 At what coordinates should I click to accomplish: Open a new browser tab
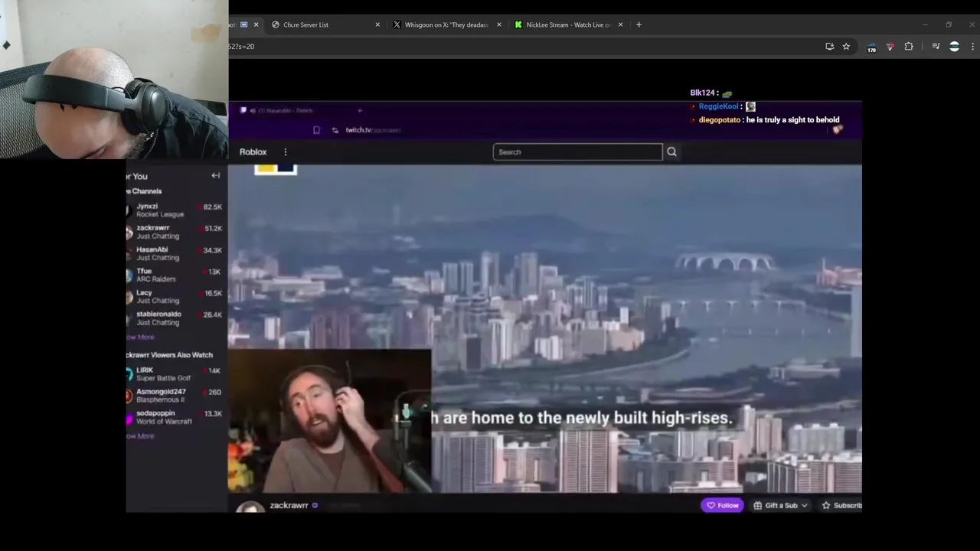point(639,24)
